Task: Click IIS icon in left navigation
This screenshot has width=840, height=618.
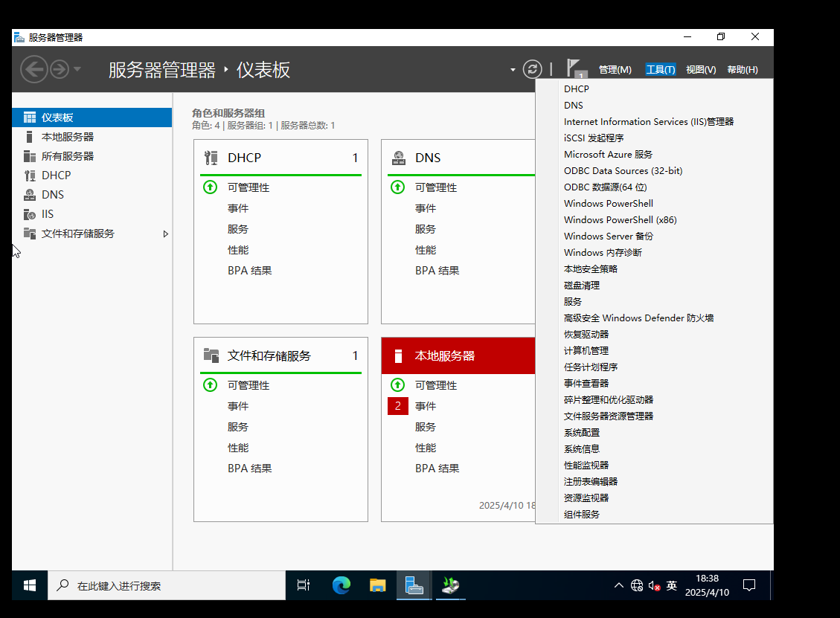Action: tap(30, 214)
